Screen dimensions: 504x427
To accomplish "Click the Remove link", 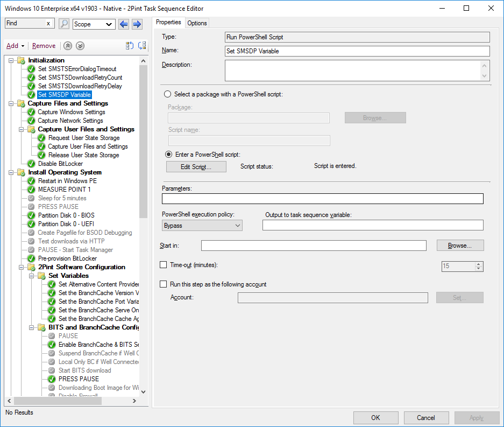I will tap(44, 46).
